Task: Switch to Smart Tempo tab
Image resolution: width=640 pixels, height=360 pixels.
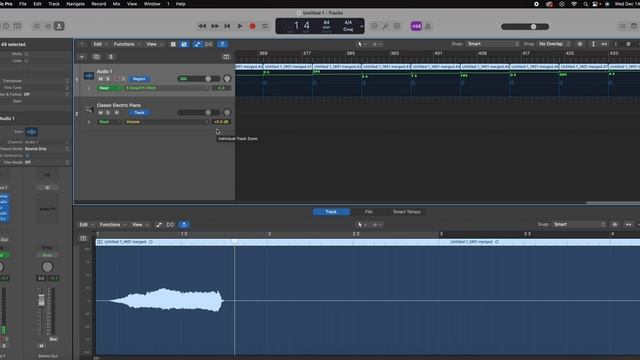Action: coord(407,212)
